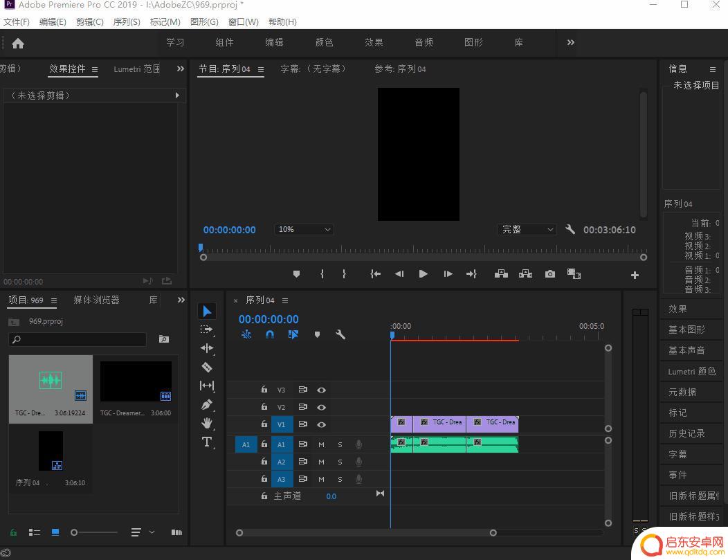
Task: Select the Razor tool
Action: pyautogui.click(x=207, y=368)
